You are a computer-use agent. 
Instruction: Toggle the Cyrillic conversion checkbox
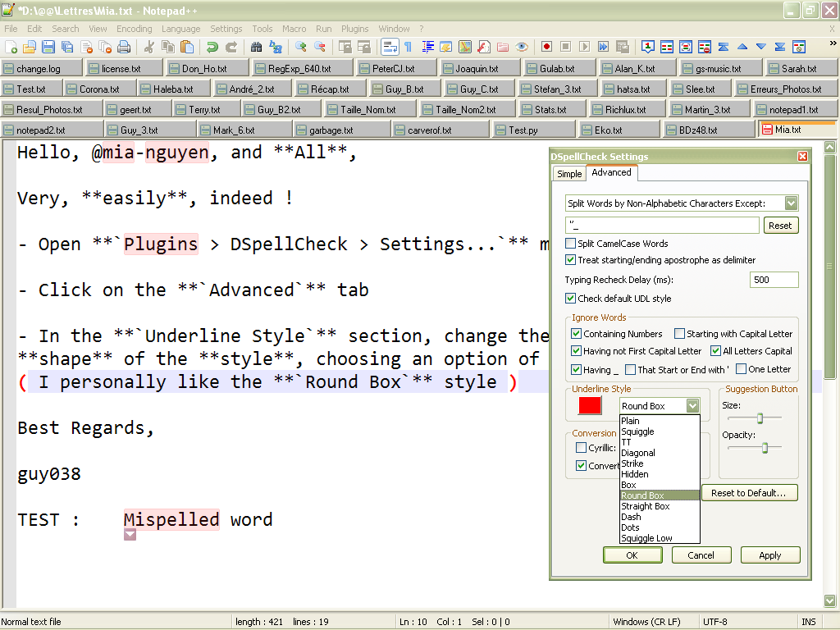(582, 447)
